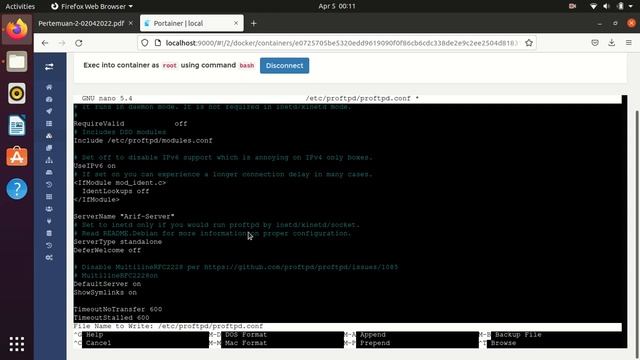Click site information page icon in URL bar

[158, 43]
